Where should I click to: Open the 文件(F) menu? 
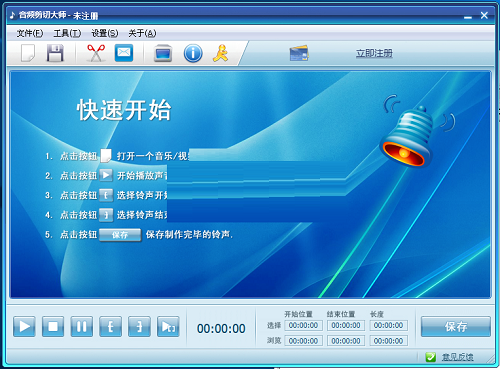(x=30, y=33)
